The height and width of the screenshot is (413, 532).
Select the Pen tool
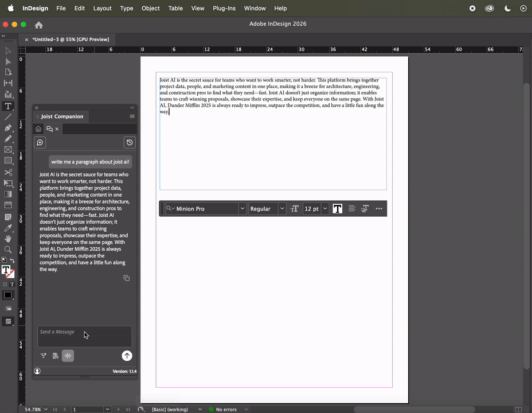[8, 128]
